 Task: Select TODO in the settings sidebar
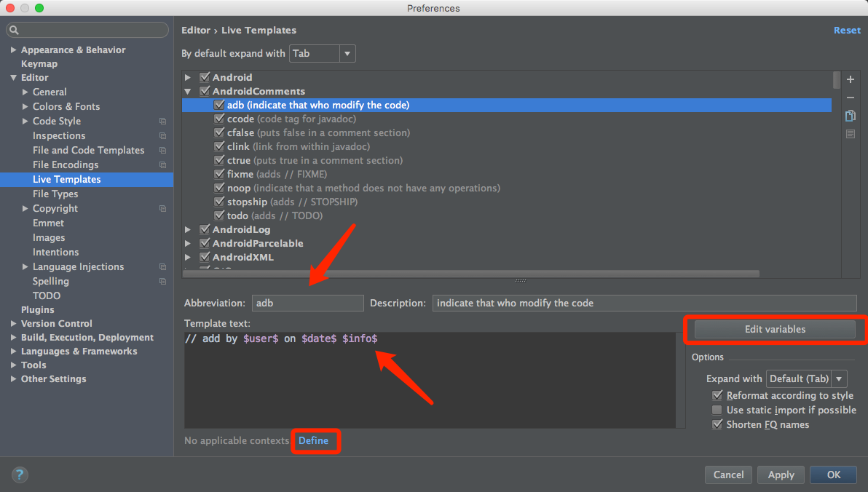47,295
